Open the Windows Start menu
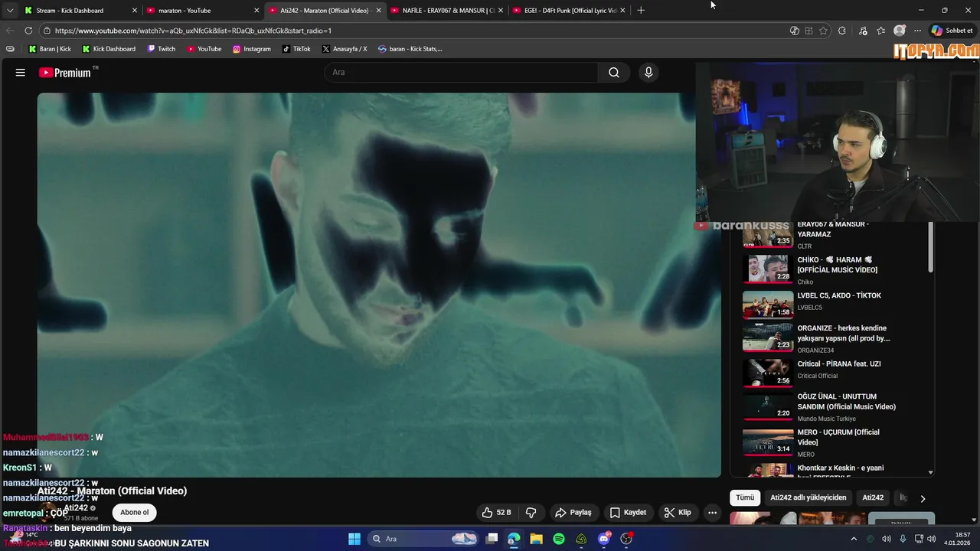This screenshot has width=980, height=551. pyautogui.click(x=354, y=539)
